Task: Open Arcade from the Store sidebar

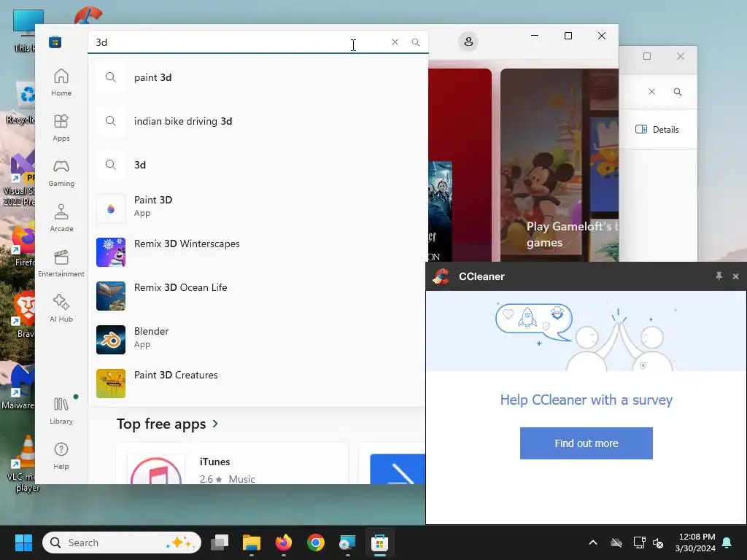Action: click(61, 218)
